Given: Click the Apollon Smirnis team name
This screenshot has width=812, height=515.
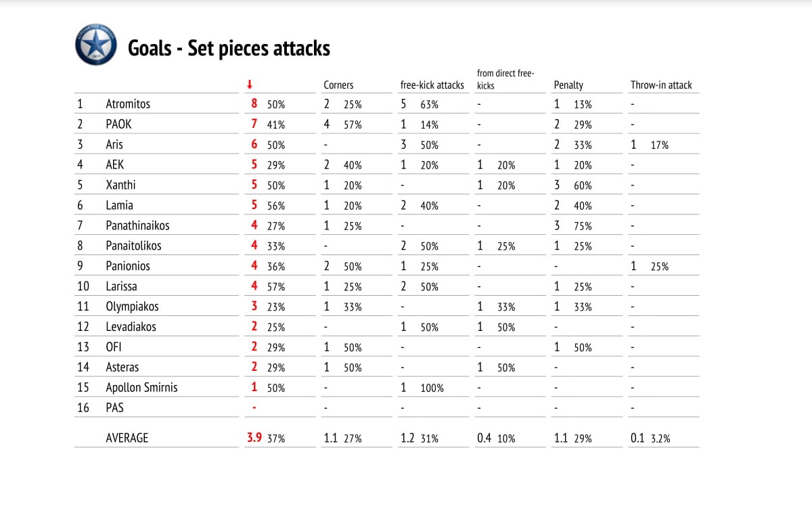Looking at the screenshot, I should pyautogui.click(x=141, y=388).
